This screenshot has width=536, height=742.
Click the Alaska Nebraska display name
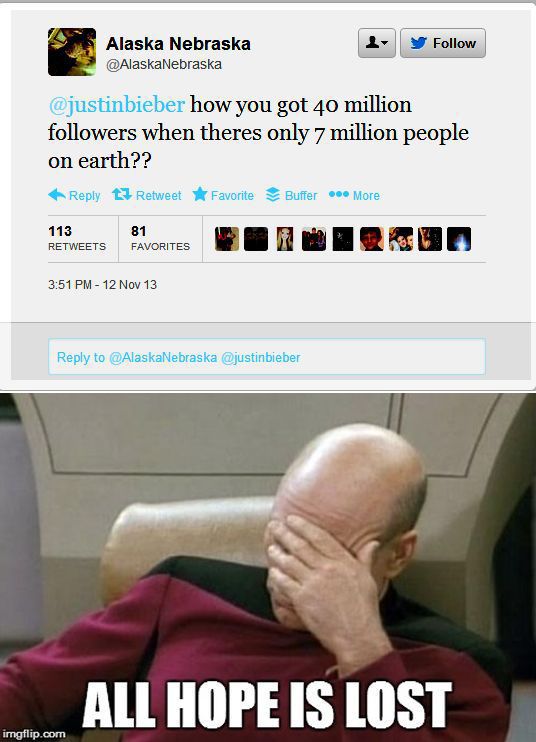[178, 44]
